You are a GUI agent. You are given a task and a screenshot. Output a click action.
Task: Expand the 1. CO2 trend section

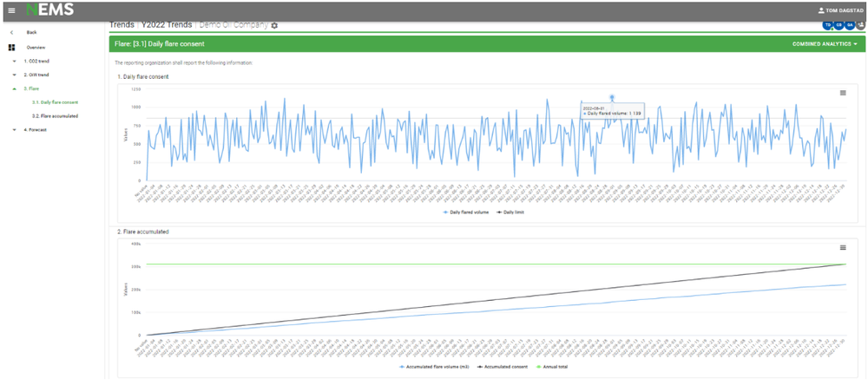click(x=15, y=61)
